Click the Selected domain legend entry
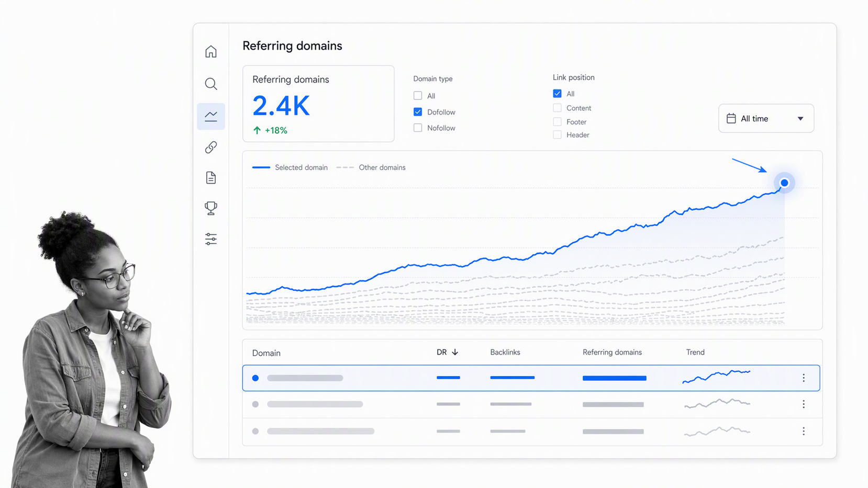Image resolution: width=868 pixels, height=488 pixels. coord(290,167)
